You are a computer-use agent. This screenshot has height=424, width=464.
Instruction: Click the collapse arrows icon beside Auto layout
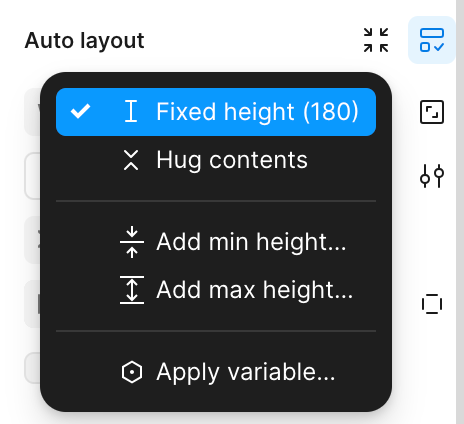[376, 40]
